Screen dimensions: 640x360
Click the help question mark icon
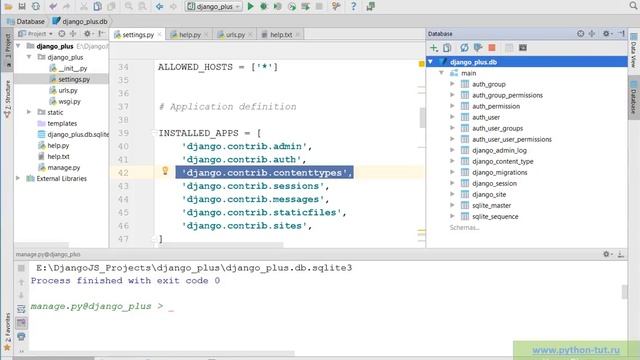pyautogui.click(x=353, y=7)
